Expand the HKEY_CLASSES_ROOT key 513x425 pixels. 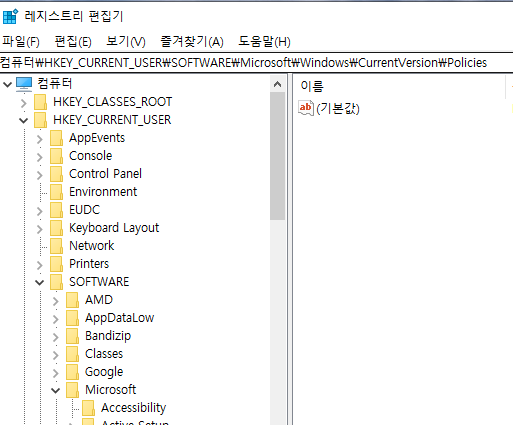coord(23,103)
